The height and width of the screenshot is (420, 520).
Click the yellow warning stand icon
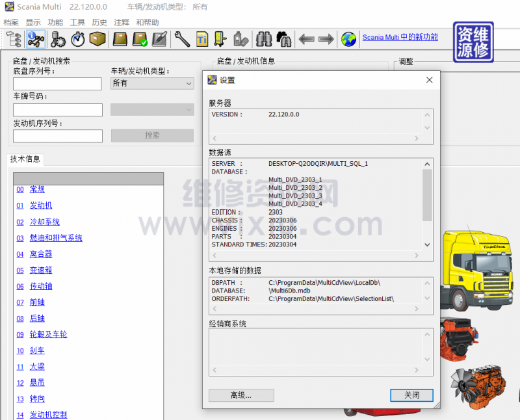click(220, 39)
